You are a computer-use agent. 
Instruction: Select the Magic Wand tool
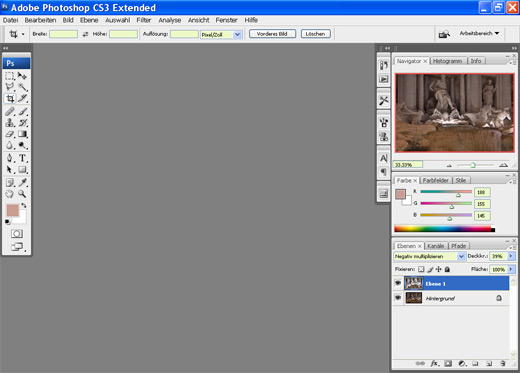tap(22, 87)
